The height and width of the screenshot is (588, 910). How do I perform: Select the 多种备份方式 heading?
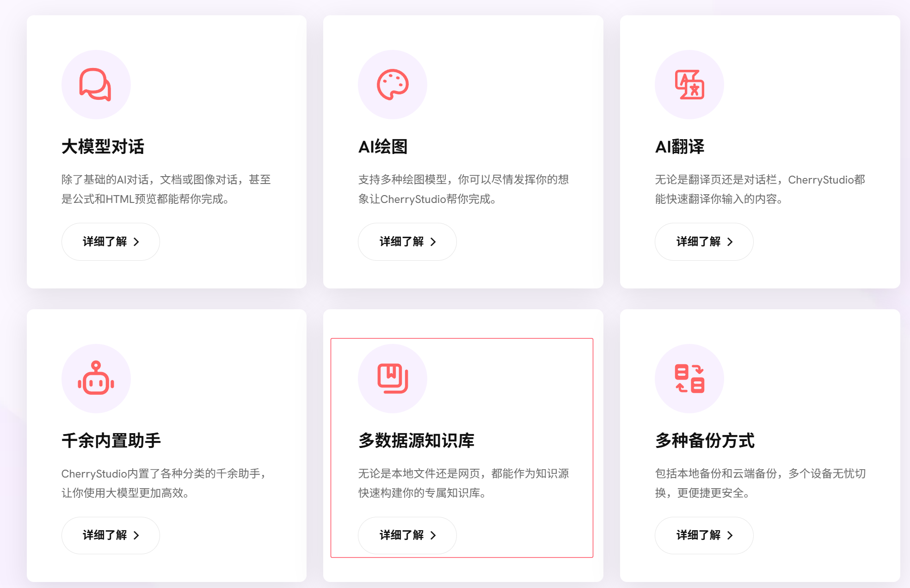click(705, 441)
